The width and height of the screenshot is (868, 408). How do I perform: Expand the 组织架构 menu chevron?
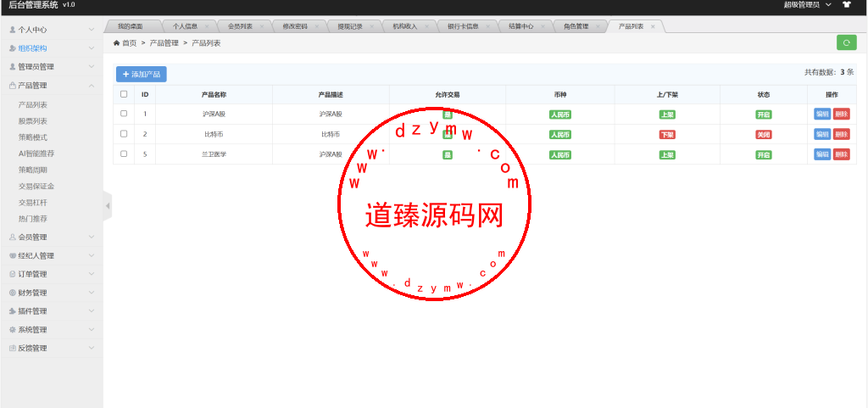tap(92, 48)
